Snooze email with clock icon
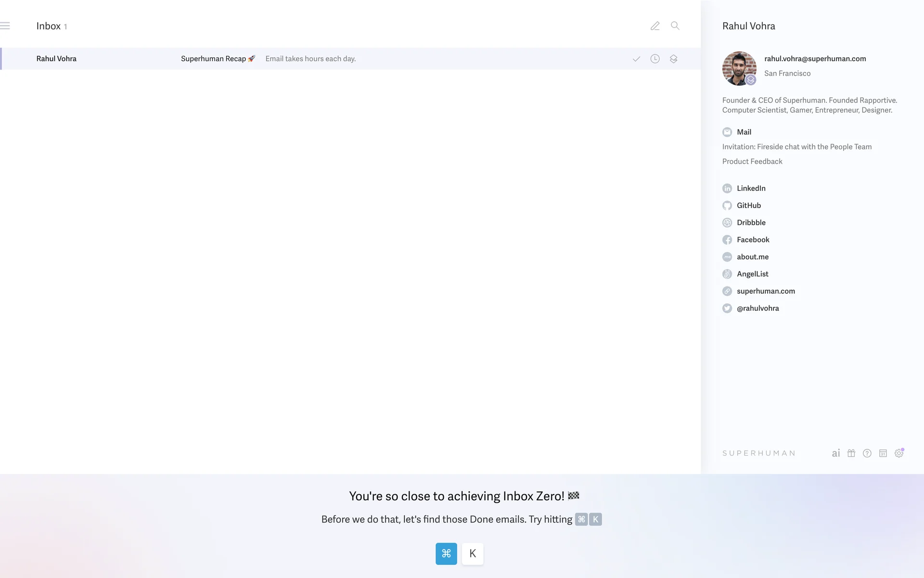The height and width of the screenshot is (578, 924). point(655,59)
